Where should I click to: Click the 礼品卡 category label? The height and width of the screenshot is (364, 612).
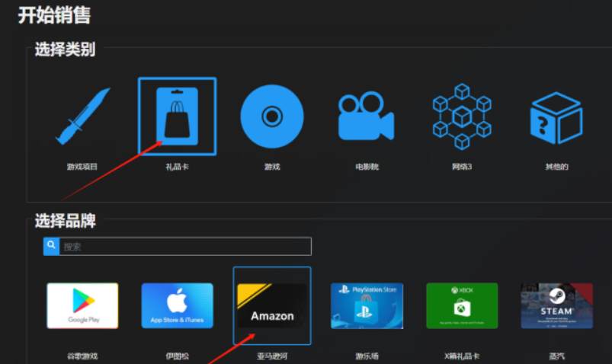pos(178,167)
